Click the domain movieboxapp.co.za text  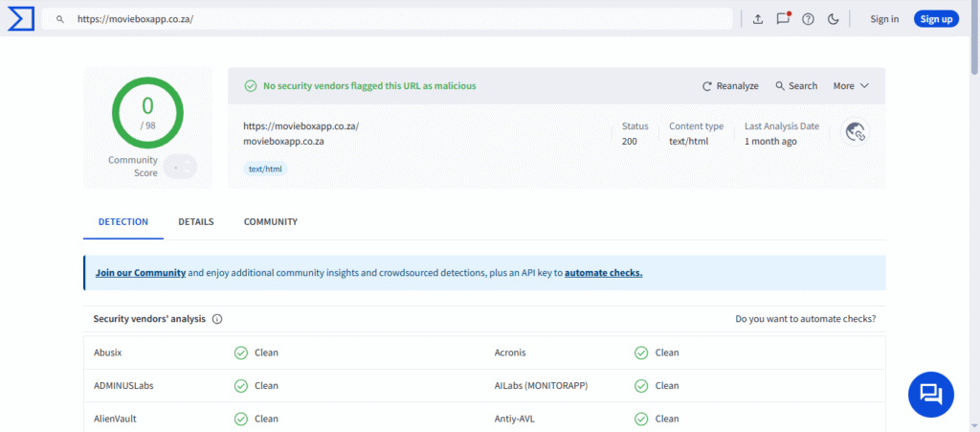[x=283, y=142]
